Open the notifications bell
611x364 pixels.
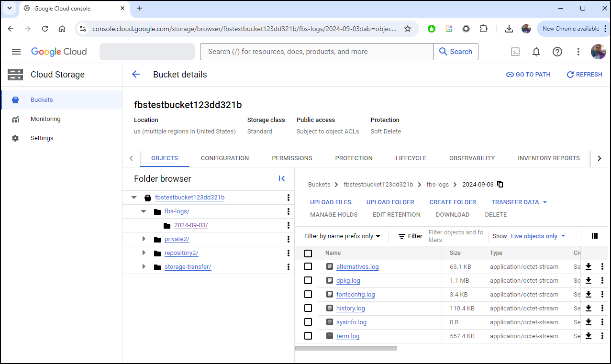[536, 52]
